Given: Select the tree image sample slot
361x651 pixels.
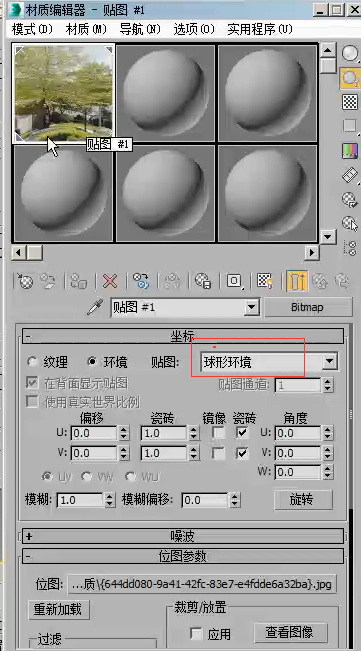Looking at the screenshot, I should 63,93.
